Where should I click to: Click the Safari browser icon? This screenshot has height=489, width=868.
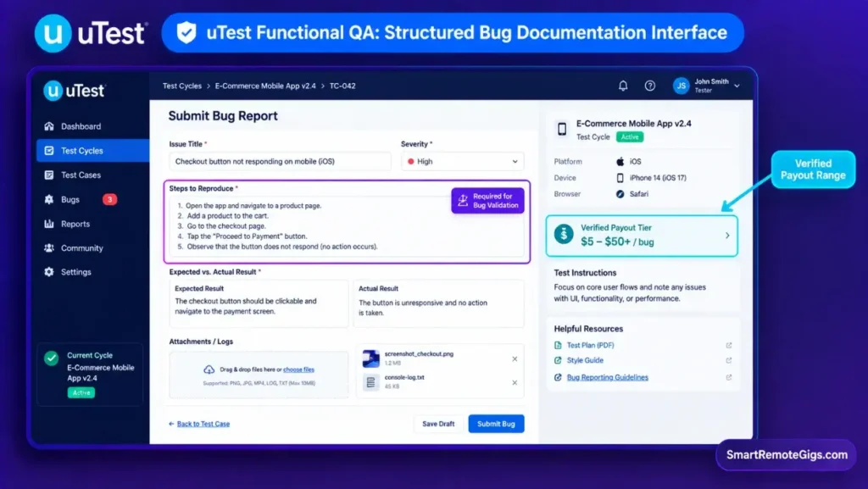tap(620, 194)
